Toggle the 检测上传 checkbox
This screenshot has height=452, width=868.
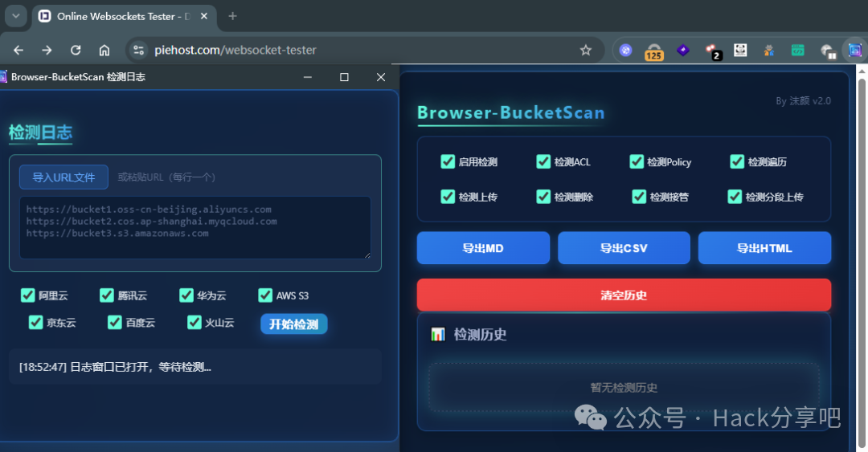448,197
